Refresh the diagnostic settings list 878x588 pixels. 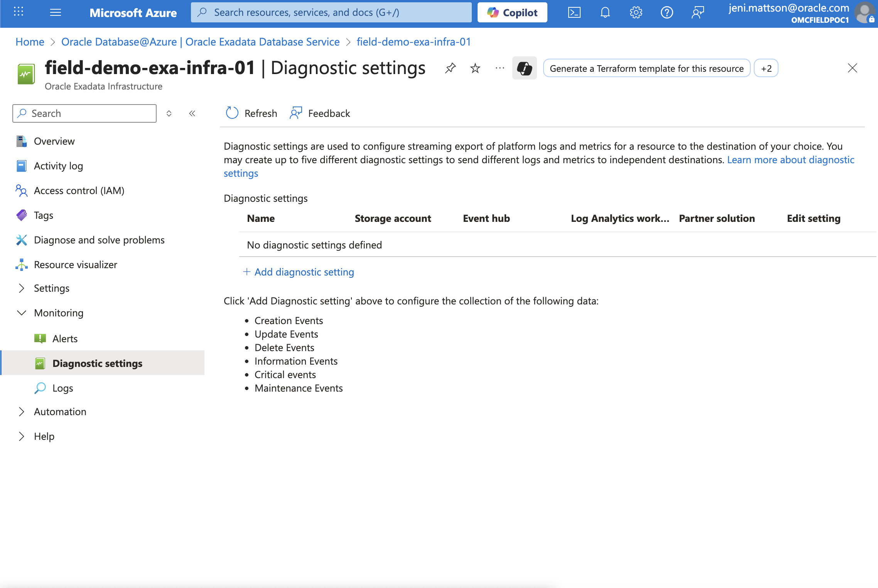tap(251, 113)
